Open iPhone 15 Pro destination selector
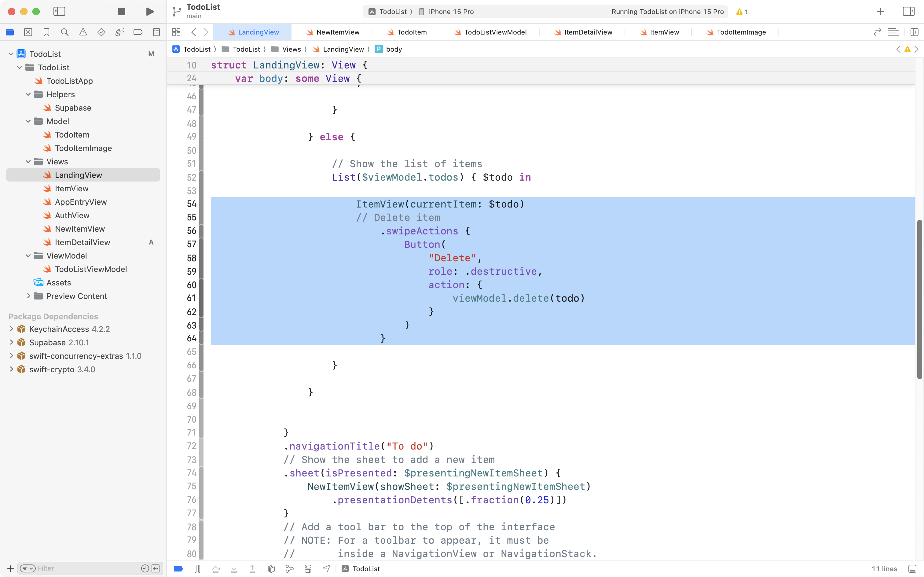924x577 pixels. click(x=450, y=11)
